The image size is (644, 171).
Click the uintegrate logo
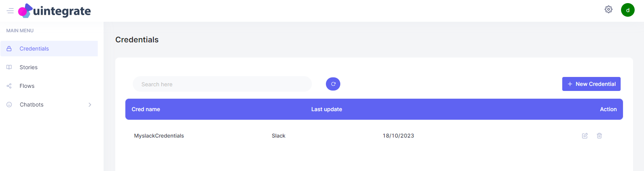(x=55, y=11)
